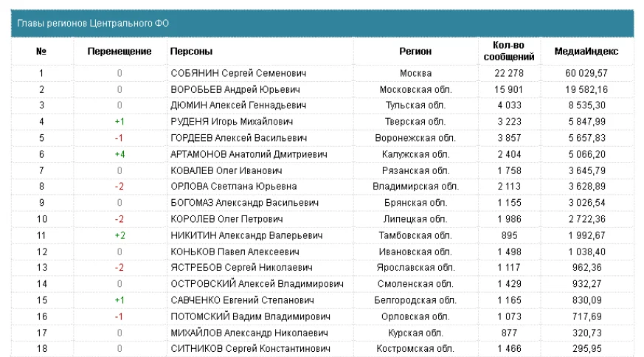Select ОРЛОВА Светлана Юрьевна name

pos(234,187)
